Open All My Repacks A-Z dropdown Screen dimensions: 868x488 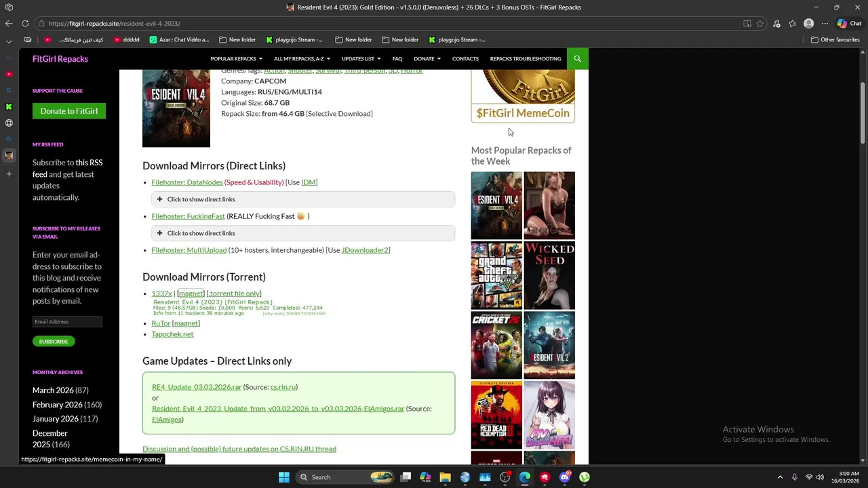pos(302,59)
